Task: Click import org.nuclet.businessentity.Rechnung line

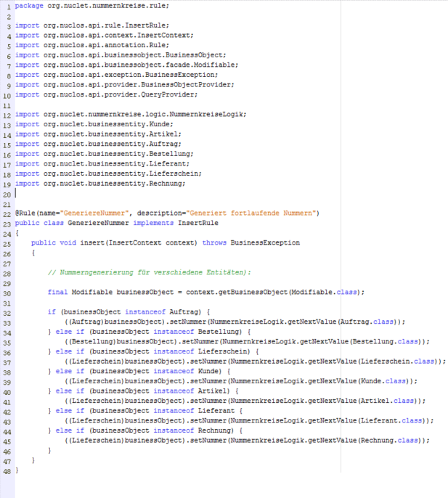Action: (x=100, y=183)
